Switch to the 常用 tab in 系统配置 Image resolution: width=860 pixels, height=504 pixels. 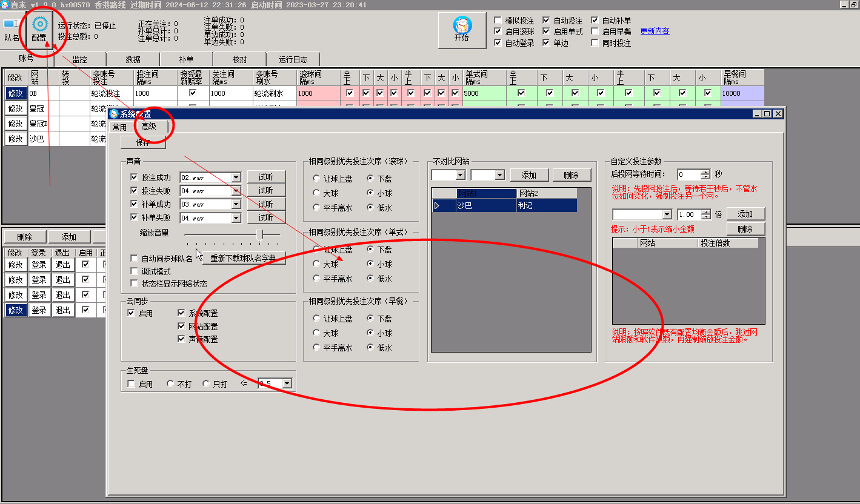[119, 127]
